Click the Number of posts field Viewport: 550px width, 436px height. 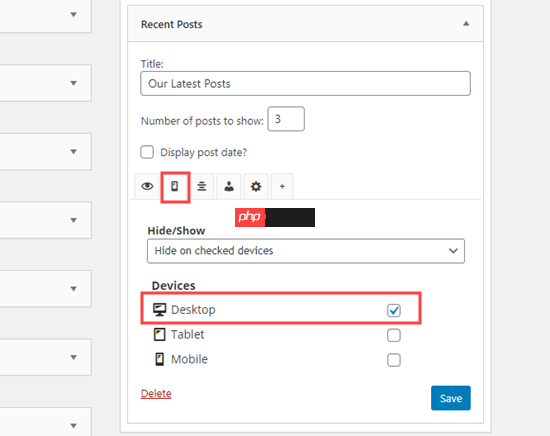coord(286,119)
